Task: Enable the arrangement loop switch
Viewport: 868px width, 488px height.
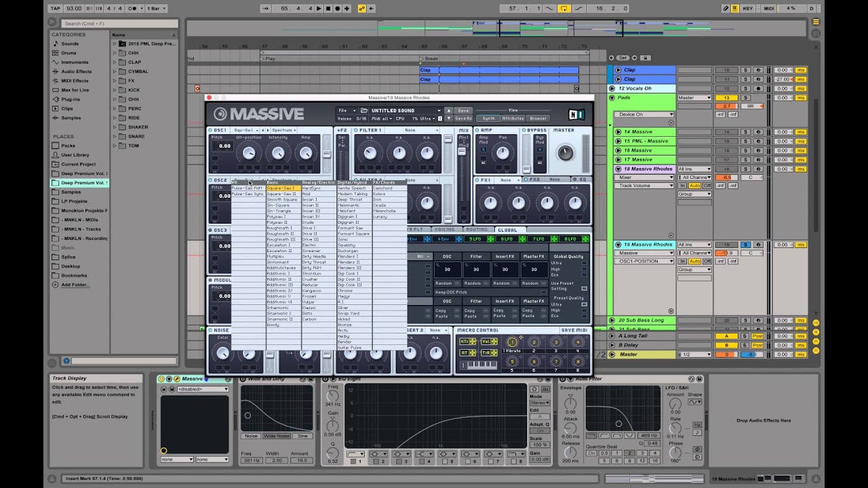Action: click(564, 8)
